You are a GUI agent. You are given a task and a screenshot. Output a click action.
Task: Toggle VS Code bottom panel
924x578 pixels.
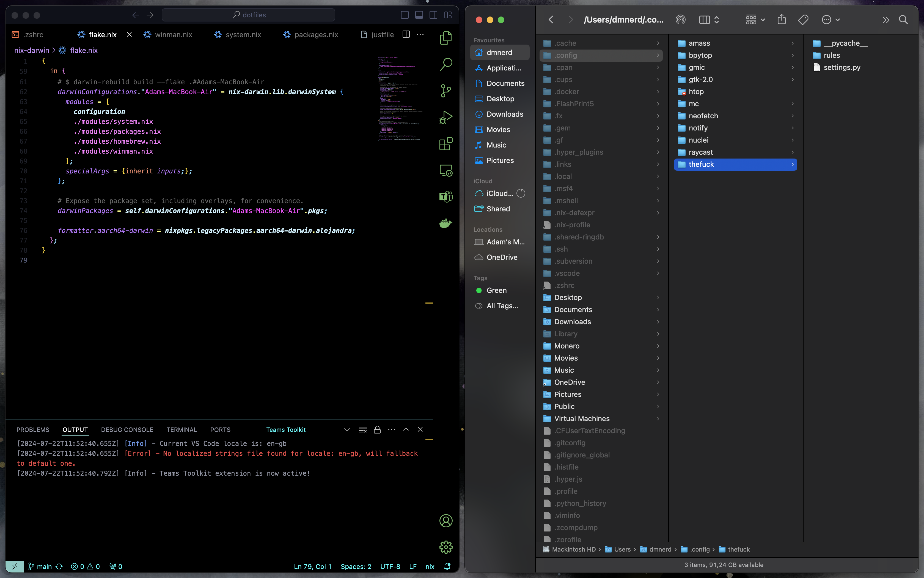419,15
